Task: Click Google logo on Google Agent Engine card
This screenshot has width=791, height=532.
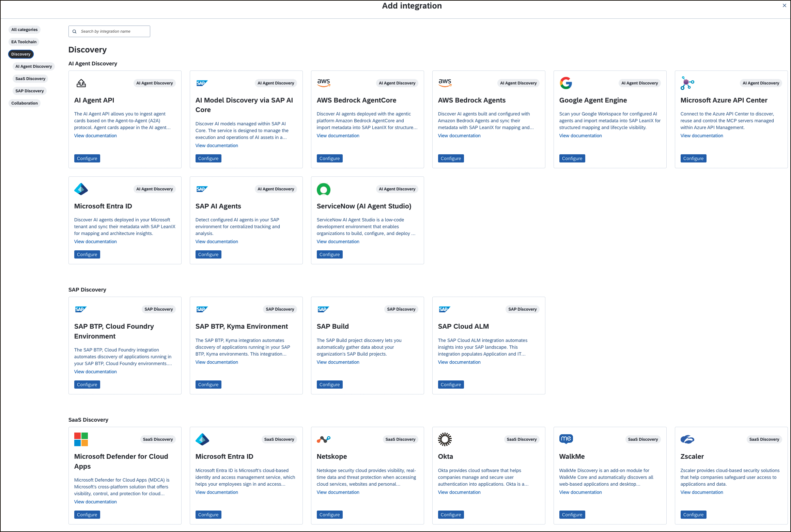Action: (566, 83)
